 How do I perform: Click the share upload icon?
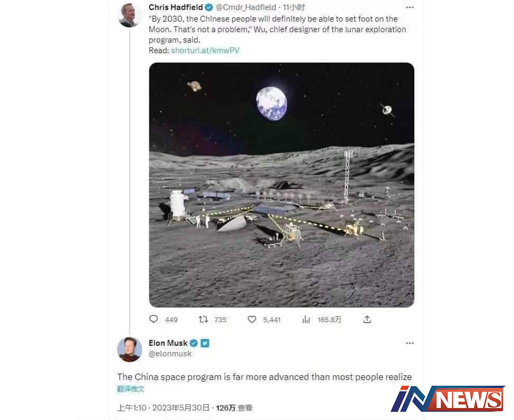[367, 320]
